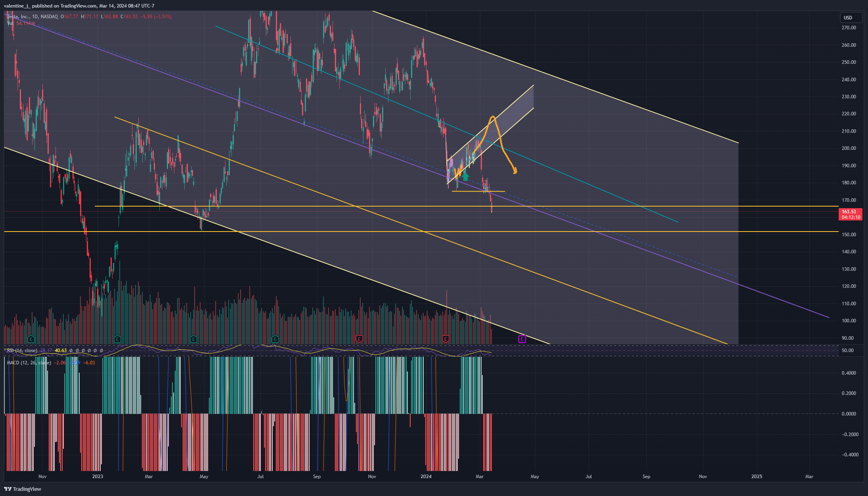Open the green earnings E marker after 2023 label
This screenshot has height=496, width=868.
click(117, 339)
